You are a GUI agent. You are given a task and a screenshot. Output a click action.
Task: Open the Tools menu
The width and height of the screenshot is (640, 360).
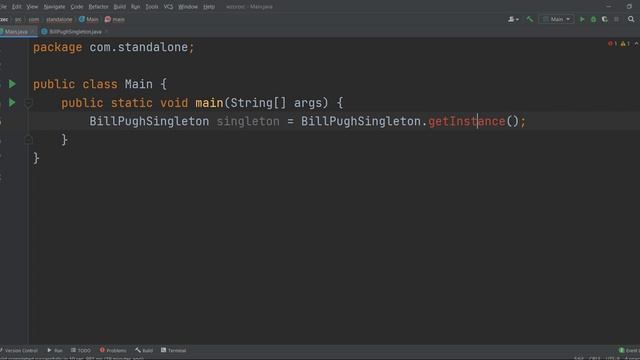click(x=152, y=7)
